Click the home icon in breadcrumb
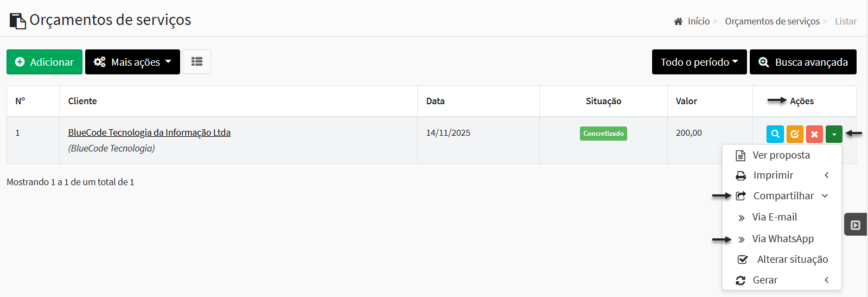 pos(678,22)
